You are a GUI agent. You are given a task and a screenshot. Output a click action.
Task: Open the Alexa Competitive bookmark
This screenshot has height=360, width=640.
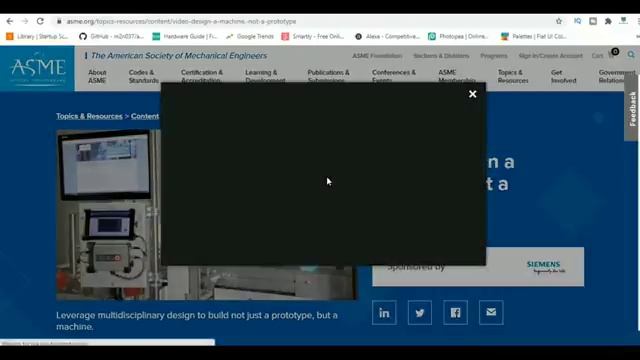coord(387,36)
